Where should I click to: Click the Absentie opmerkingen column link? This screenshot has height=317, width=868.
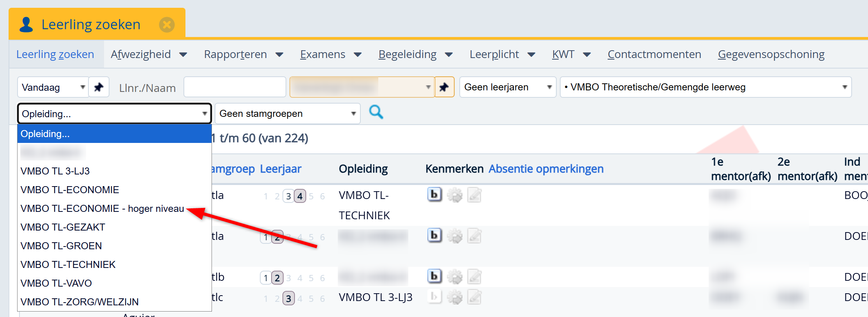[546, 169]
